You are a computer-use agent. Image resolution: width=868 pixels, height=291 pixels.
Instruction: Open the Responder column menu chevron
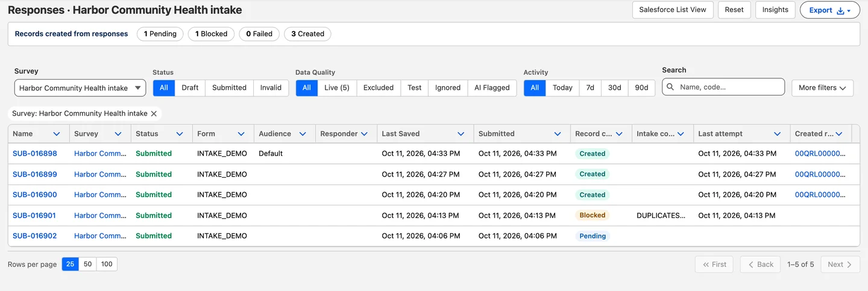pyautogui.click(x=364, y=134)
